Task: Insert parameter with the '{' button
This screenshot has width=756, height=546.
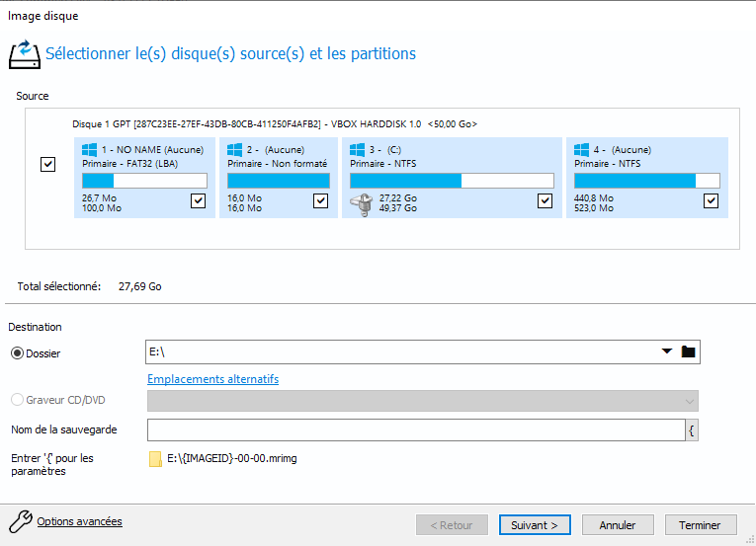Action: pyautogui.click(x=692, y=429)
